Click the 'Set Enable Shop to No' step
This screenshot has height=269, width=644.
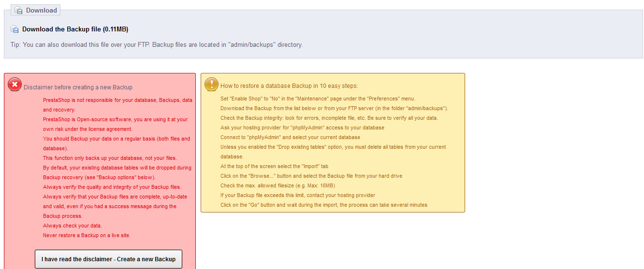click(318, 99)
